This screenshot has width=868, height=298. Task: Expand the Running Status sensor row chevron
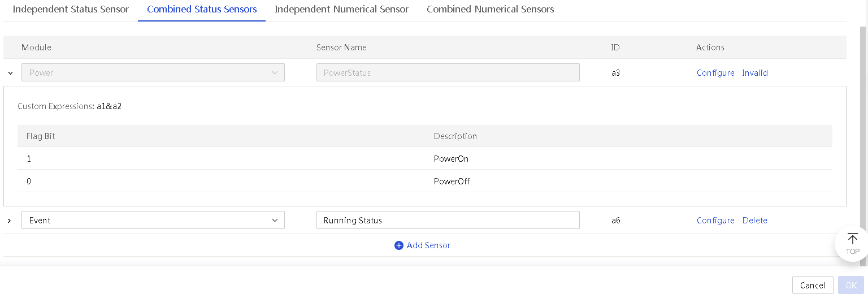[x=9, y=221]
